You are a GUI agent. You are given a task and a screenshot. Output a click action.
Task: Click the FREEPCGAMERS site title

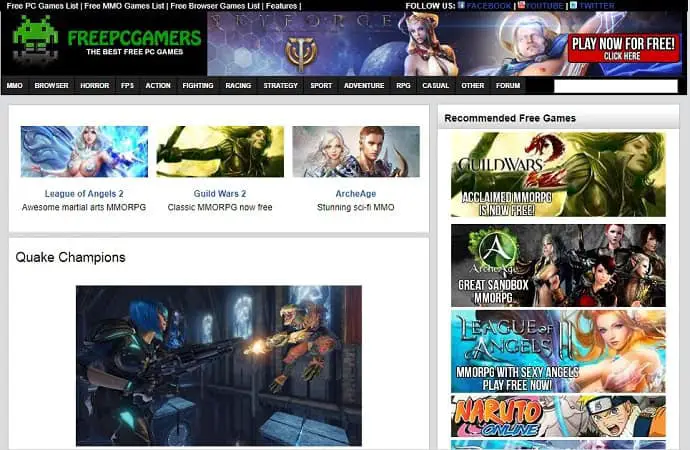(134, 38)
